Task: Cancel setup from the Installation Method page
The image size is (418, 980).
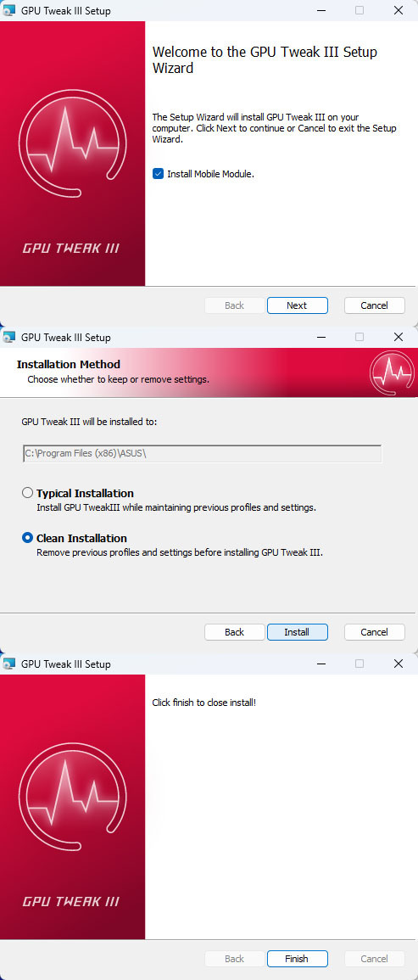Action: (x=374, y=632)
